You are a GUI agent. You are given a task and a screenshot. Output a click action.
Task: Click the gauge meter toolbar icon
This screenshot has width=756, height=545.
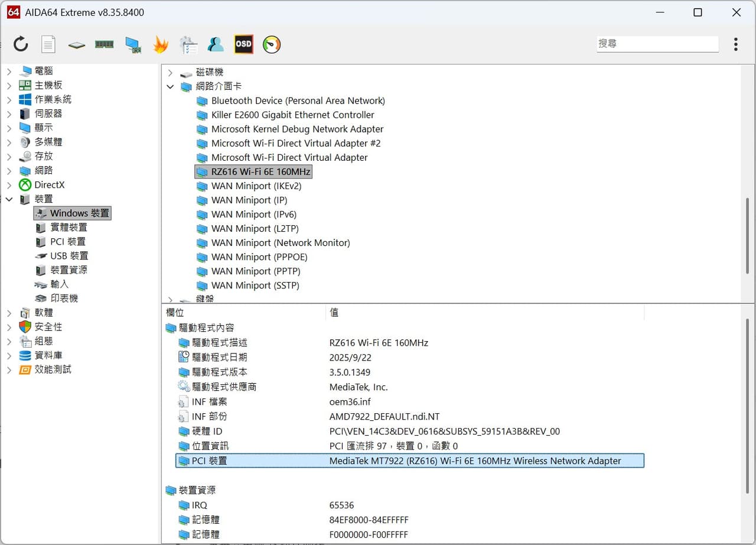point(272,44)
